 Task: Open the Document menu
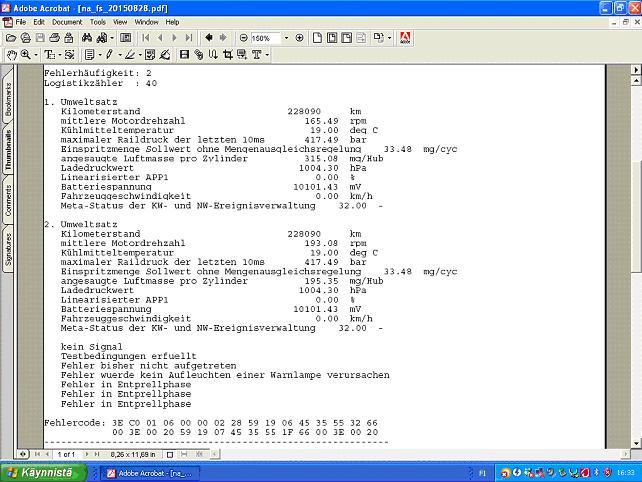(66, 21)
